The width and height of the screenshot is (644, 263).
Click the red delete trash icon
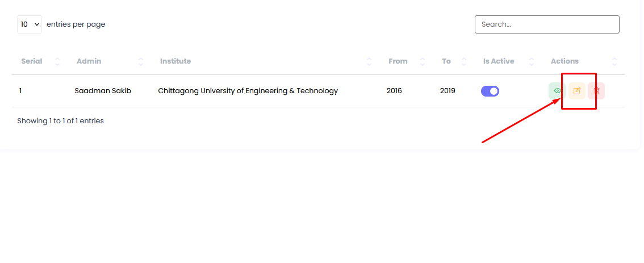(596, 91)
